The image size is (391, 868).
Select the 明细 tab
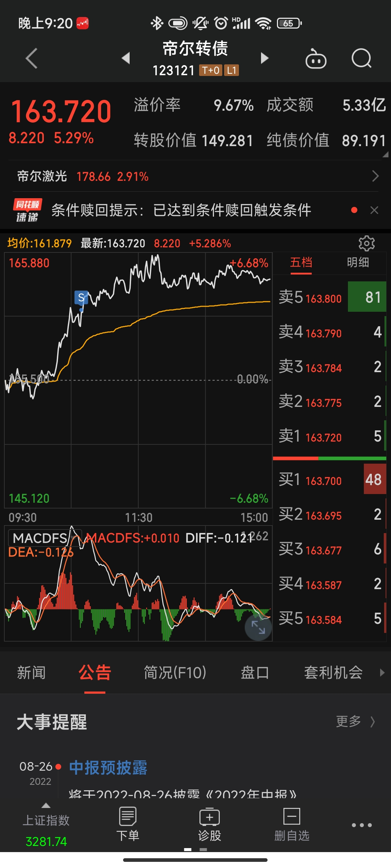[358, 263]
